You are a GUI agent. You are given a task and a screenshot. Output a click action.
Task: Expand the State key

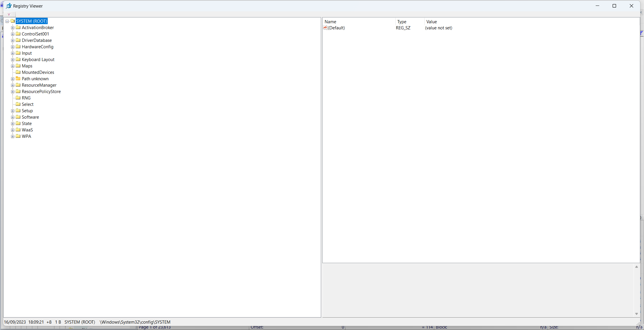click(x=13, y=124)
